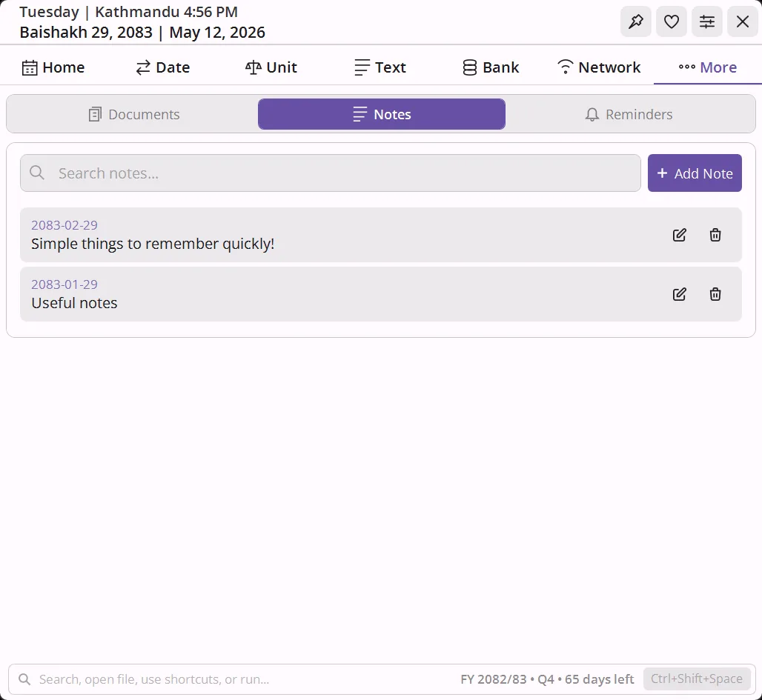The height and width of the screenshot is (700, 762).
Task: Switch to the Documents section
Action: pyautogui.click(x=134, y=114)
